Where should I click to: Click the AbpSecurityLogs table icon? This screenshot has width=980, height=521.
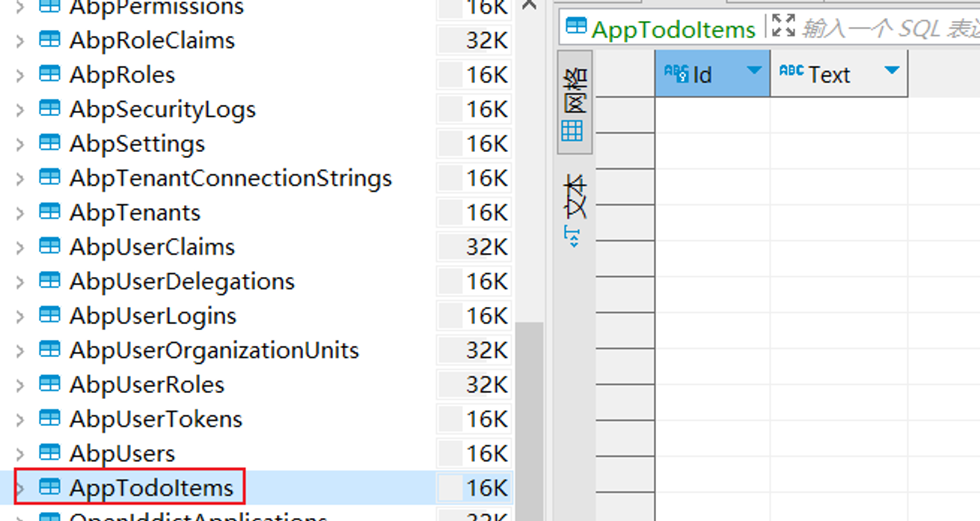(49, 109)
